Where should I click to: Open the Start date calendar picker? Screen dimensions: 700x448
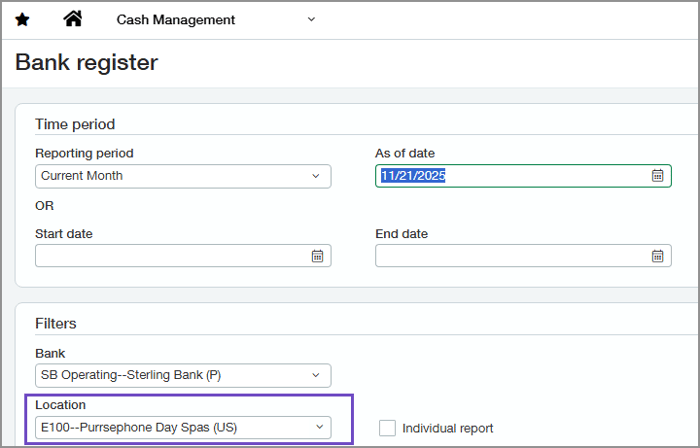pyautogui.click(x=317, y=256)
